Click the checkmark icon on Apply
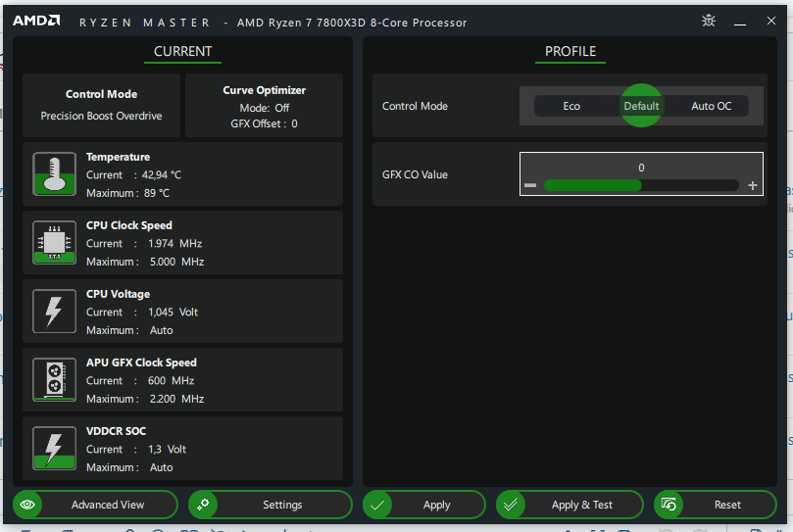Image resolution: width=793 pixels, height=532 pixels. click(377, 505)
